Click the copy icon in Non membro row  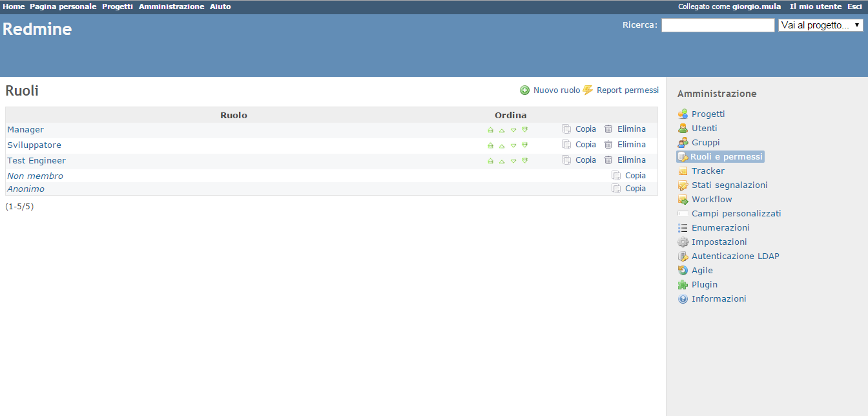pyautogui.click(x=616, y=176)
